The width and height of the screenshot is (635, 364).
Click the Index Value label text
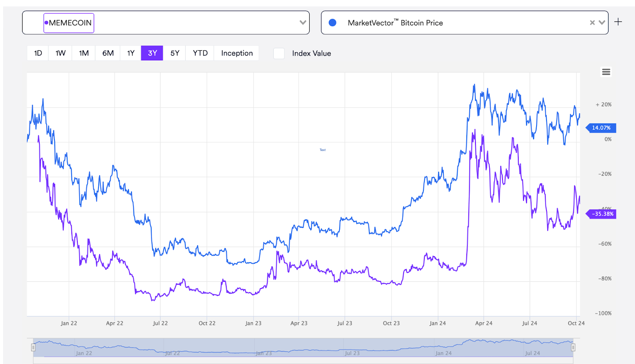[x=312, y=53]
